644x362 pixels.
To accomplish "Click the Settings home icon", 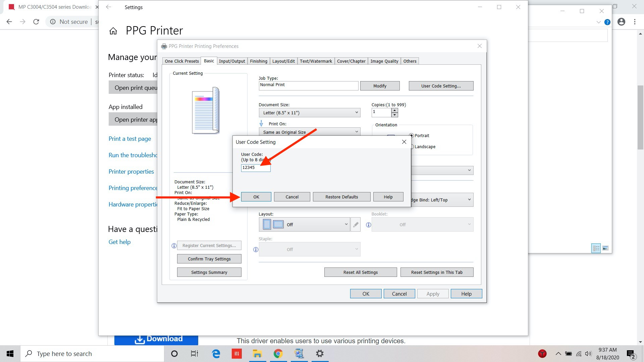I will [x=113, y=31].
